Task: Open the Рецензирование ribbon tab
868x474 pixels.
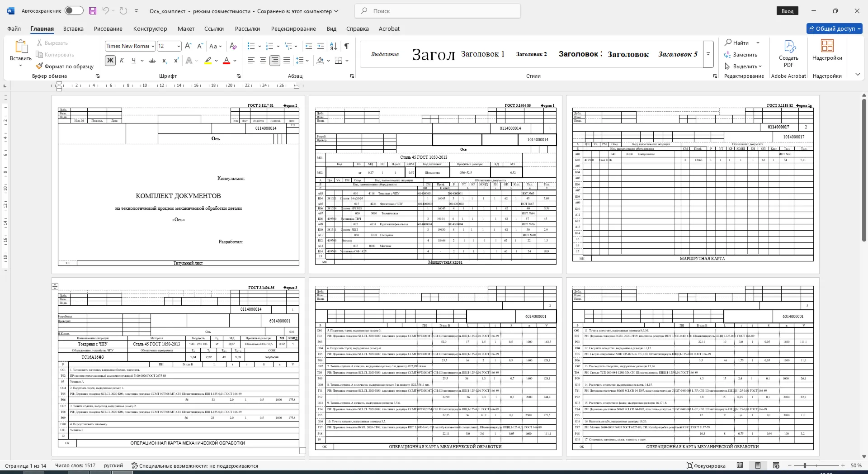Action: pyautogui.click(x=293, y=28)
